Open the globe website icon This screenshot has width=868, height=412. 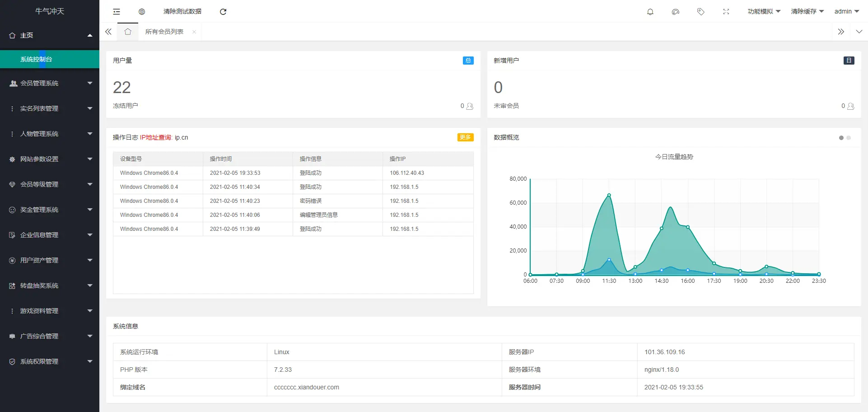tap(142, 12)
